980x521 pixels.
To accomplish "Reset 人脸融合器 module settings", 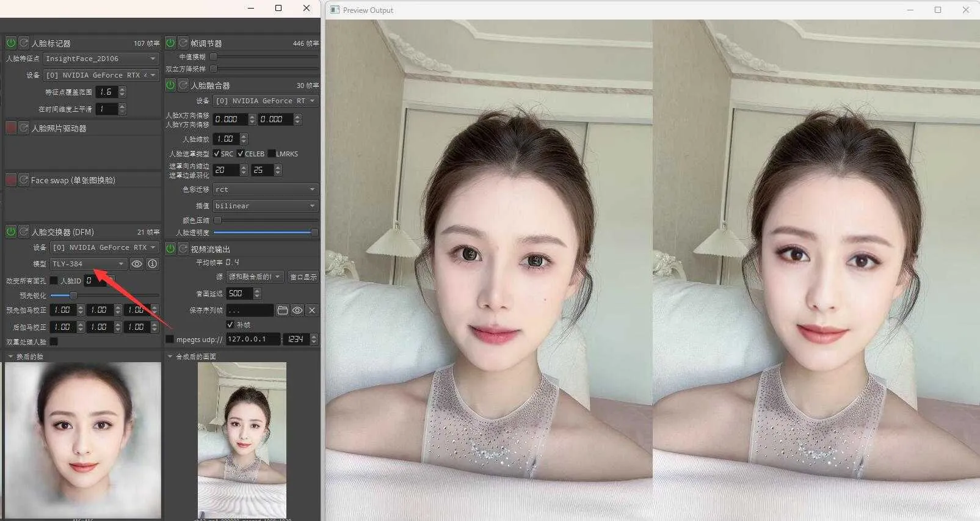I will point(183,85).
